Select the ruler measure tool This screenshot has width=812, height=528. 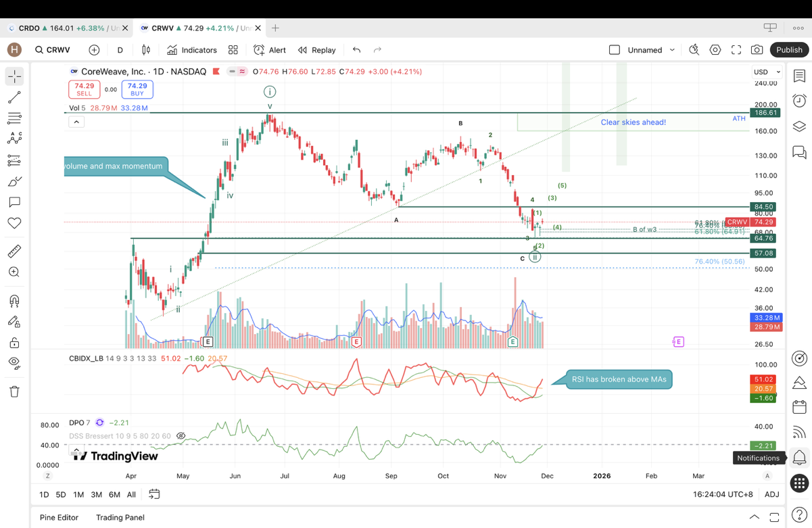point(14,251)
